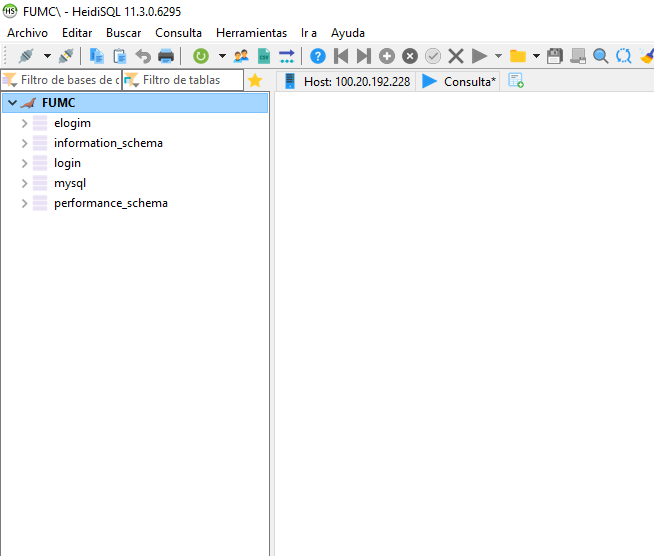Expand the performance_schema database node
Image resolution: width=654 pixels, height=556 pixels.
[x=25, y=203]
